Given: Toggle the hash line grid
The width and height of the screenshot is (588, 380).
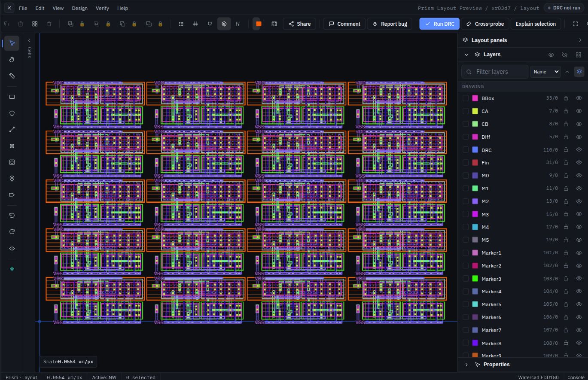Looking at the screenshot, I should point(195,24).
